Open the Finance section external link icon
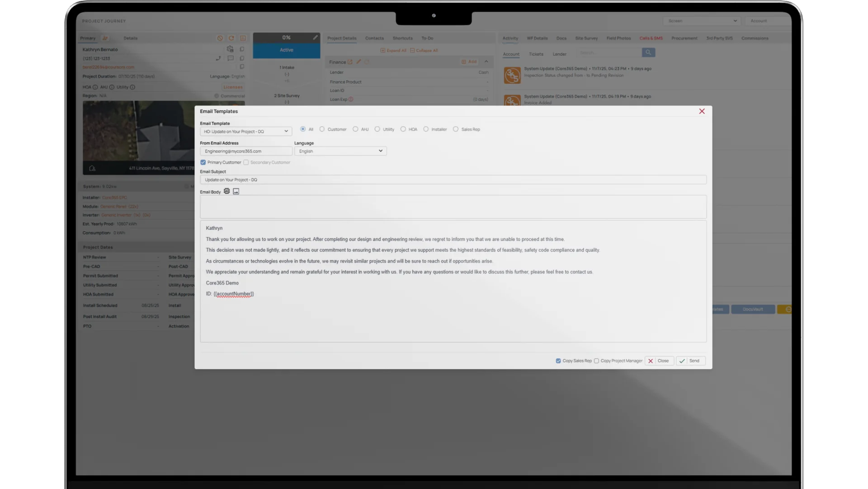Viewport: 868px width, 489px height. [x=350, y=62]
